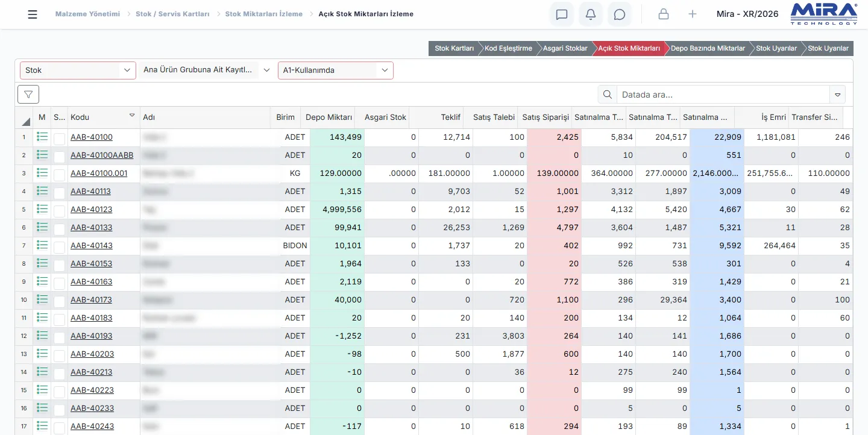The height and width of the screenshot is (435, 868).
Task: Open the Ana Ürün Grubuna Ait Kayıtl... dropdown
Action: pyautogui.click(x=207, y=70)
